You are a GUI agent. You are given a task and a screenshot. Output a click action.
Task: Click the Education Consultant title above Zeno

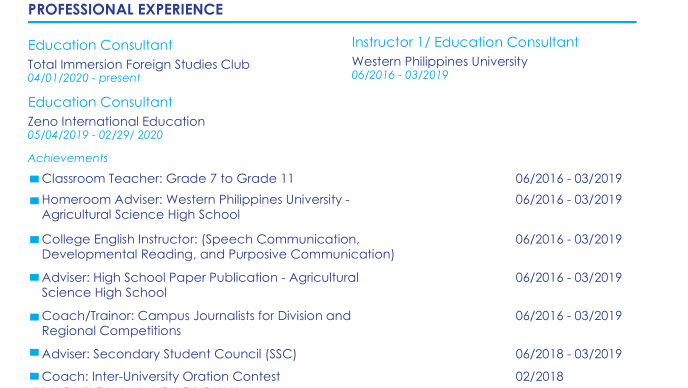100,102
